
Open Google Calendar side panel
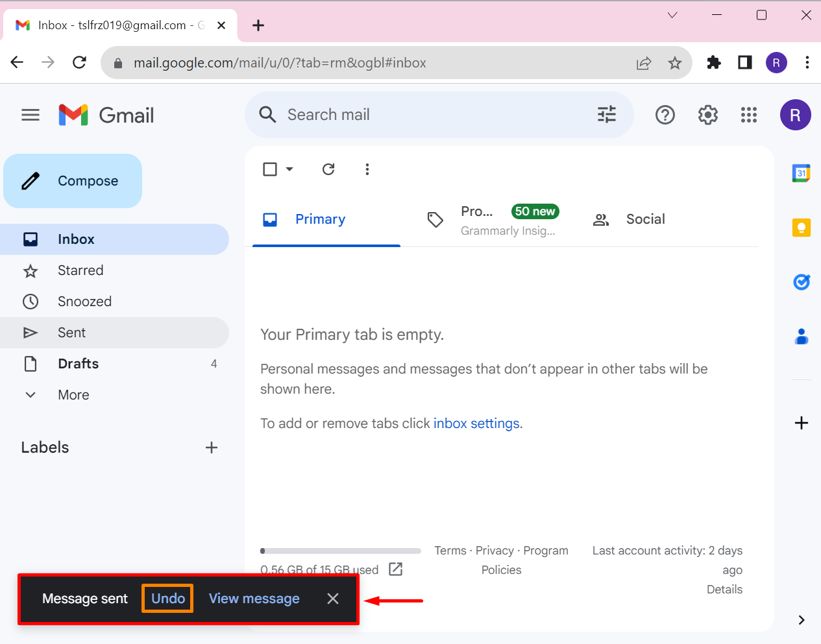pyautogui.click(x=801, y=173)
